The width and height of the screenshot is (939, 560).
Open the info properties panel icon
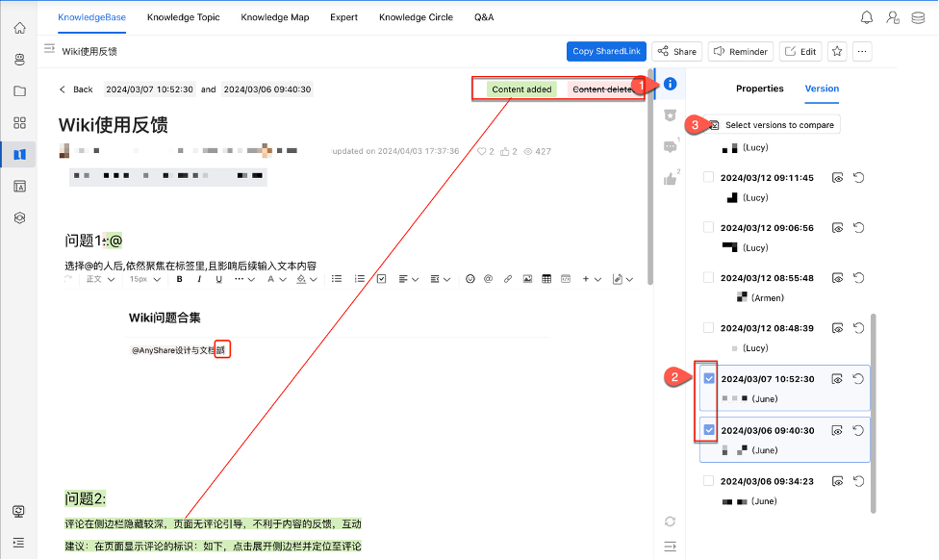coord(671,84)
